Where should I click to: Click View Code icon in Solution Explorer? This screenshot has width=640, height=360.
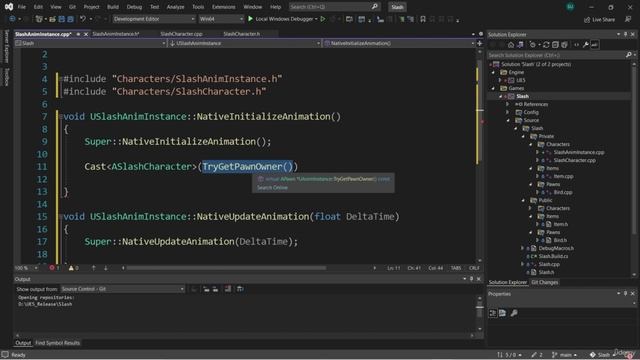[576, 45]
